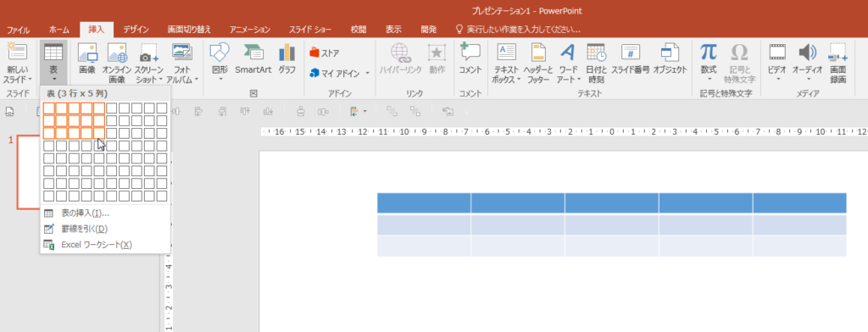Open the アニメーション tab
Image resolution: width=868 pixels, height=332 pixels.
(250, 30)
